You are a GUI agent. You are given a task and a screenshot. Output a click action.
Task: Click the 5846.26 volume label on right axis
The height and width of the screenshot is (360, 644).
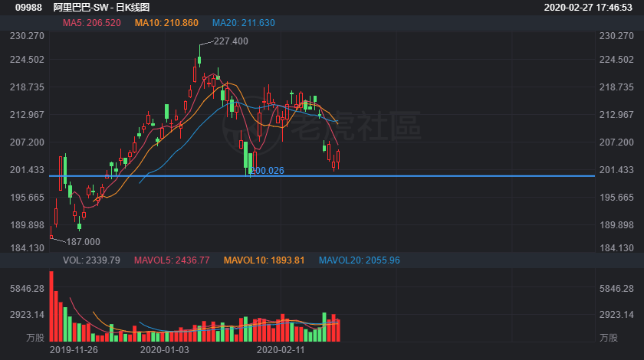tap(616, 289)
